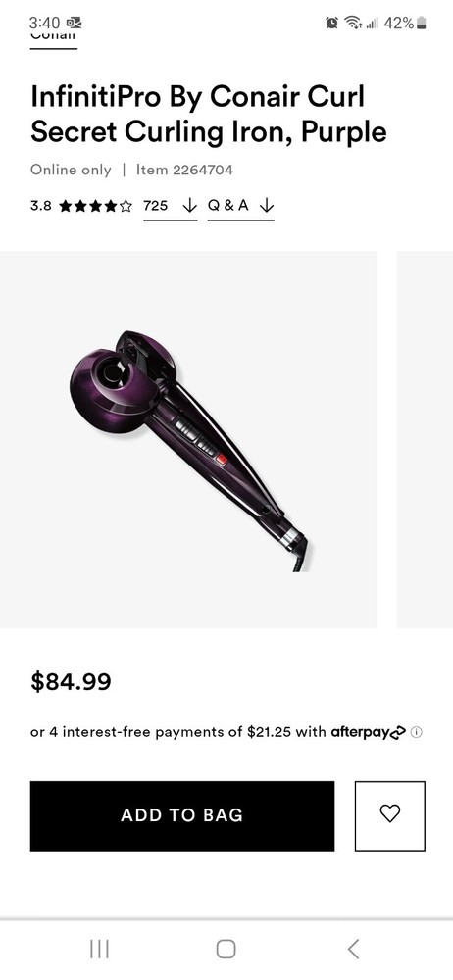Image resolution: width=453 pixels, height=980 pixels.
Task: Tap the Android home button
Action: [x=226, y=949]
